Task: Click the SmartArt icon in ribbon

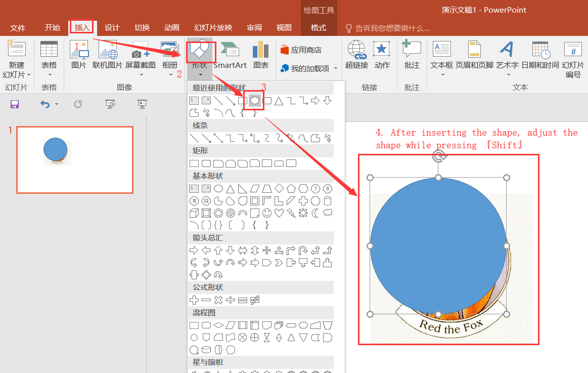Action: pyautogui.click(x=230, y=56)
